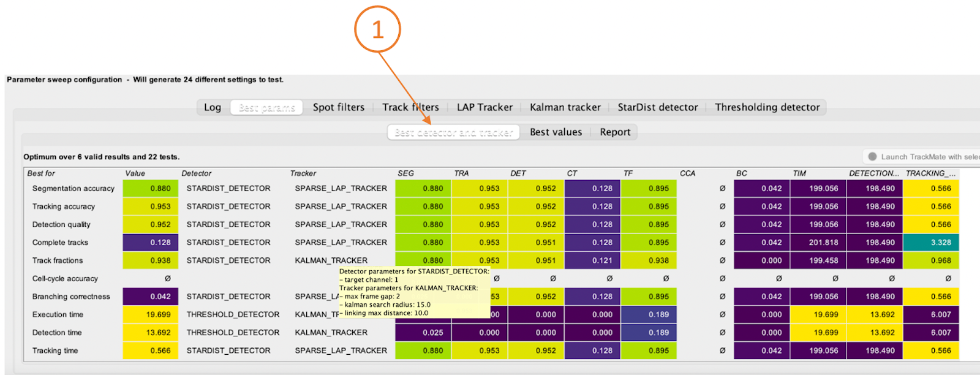Select the Complete tracks row label
The height and width of the screenshot is (375, 980).
[60, 243]
